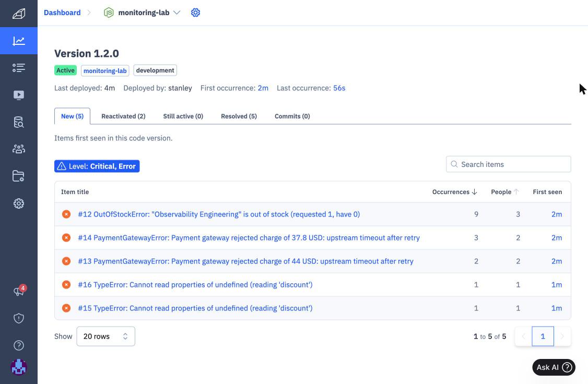This screenshot has height=384, width=588.
Task: Open the sidebar gear settings icon
Action: click(x=19, y=203)
